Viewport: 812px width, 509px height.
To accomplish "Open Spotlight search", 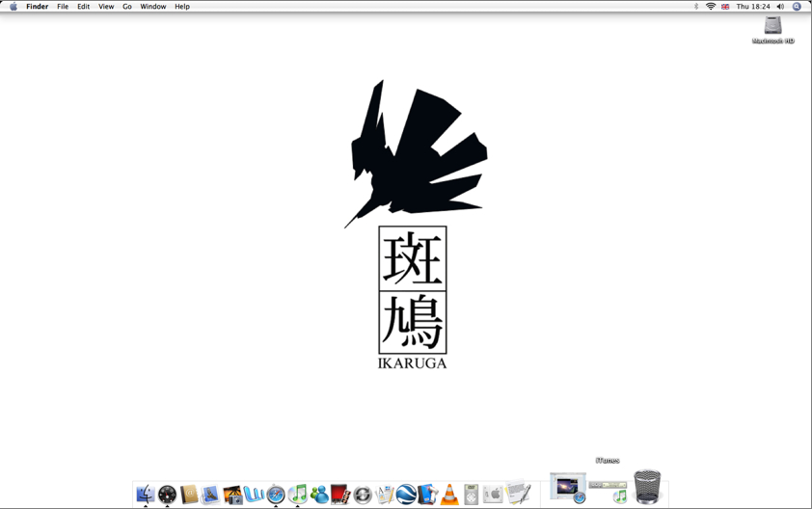I will (797, 7).
